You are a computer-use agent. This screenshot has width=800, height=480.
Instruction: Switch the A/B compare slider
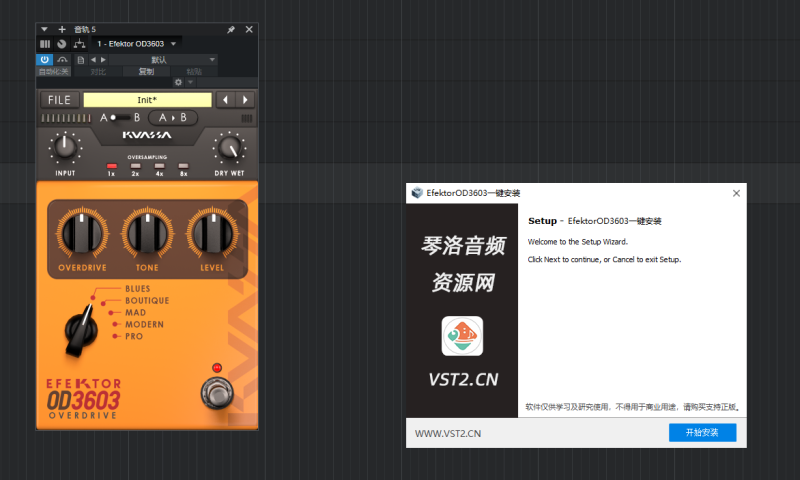(120, 118)
